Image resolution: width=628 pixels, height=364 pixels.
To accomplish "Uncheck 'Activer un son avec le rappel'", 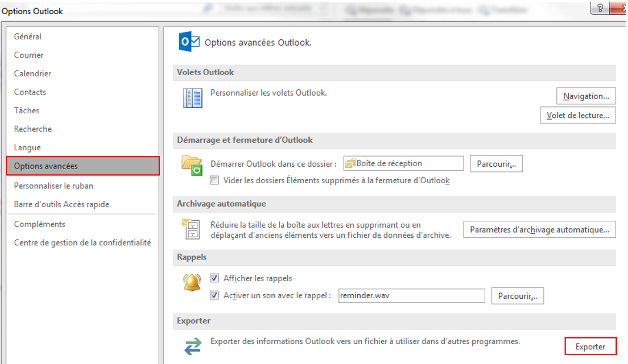I will 214,295.
